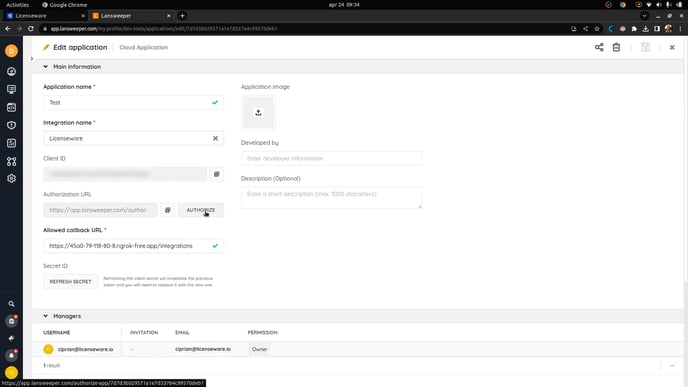Click the blurred Client ID field
Image resolution: width=688 pixels, height=387 pixels.
coord(125,174)
